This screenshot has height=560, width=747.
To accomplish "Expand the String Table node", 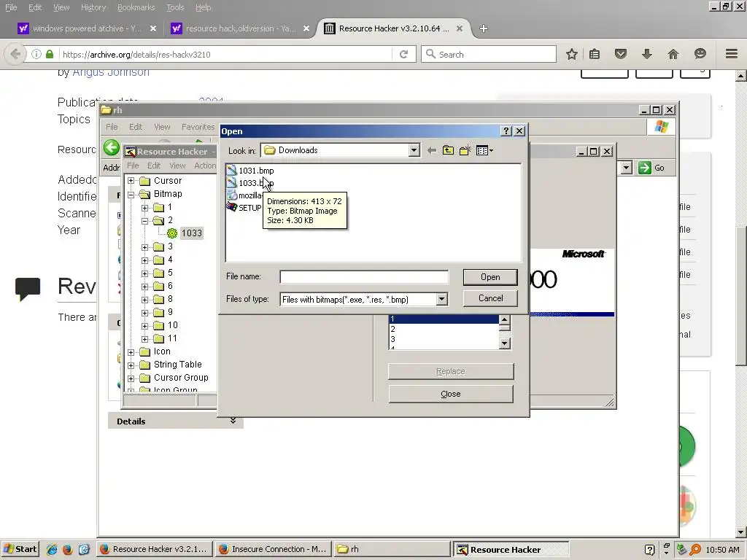I will [x=131, y=365].
